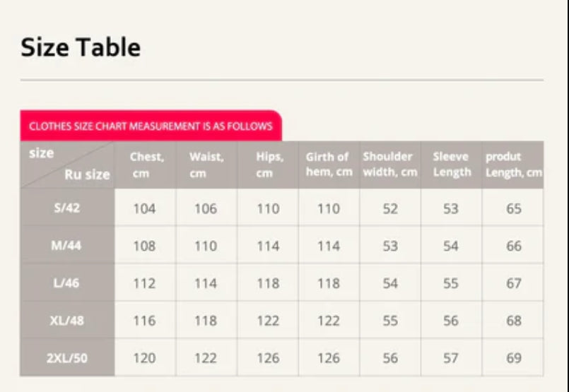Click product length value 69 for 2XL/50

pyautogui.click(x=514, y=358)
